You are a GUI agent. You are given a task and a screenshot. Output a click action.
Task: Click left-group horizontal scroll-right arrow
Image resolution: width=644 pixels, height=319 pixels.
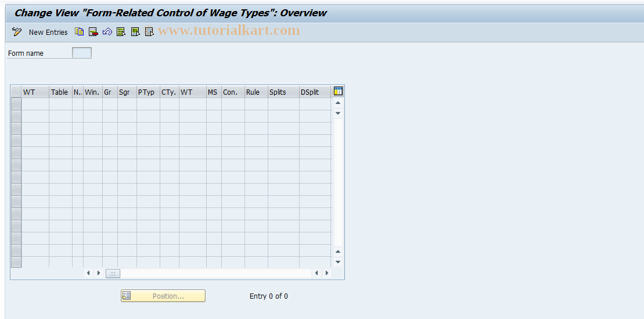click(x=98, y=273)
